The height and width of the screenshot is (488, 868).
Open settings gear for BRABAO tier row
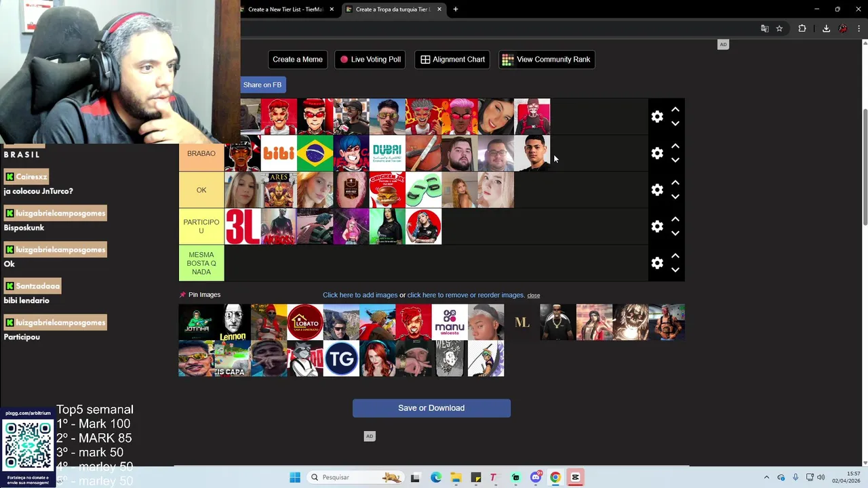tap(657, 153)
